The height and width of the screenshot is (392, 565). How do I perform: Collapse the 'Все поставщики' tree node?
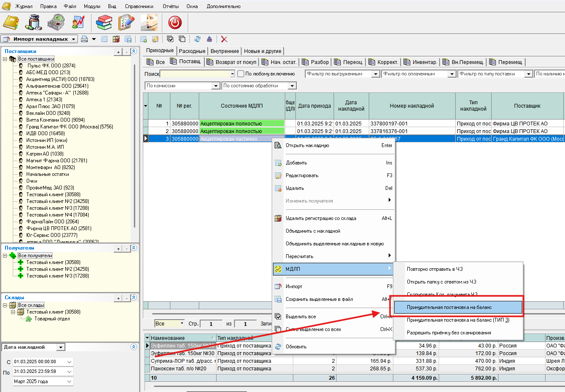point(5,59)
